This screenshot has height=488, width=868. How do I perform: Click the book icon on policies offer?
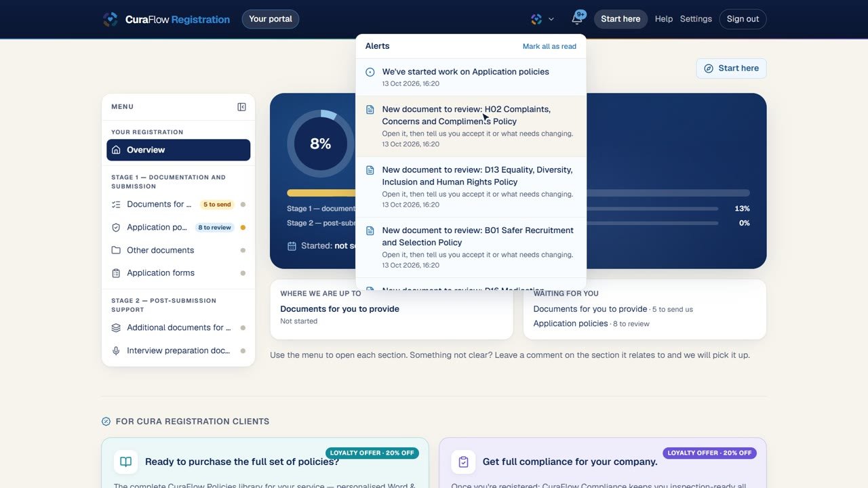point(126,462)
